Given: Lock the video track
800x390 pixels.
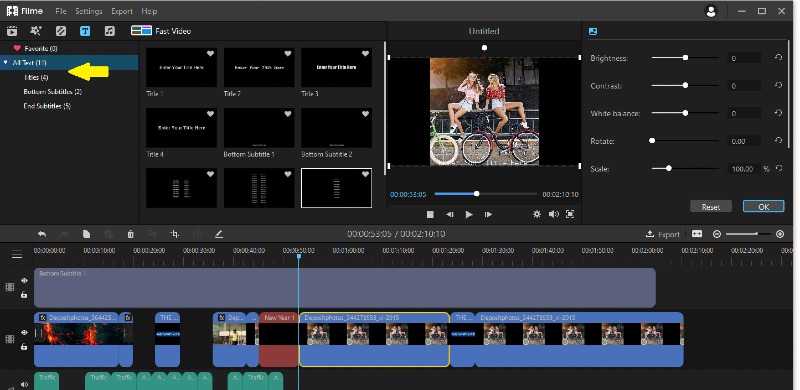Looking at the screenshot, I should click(24, 347).
